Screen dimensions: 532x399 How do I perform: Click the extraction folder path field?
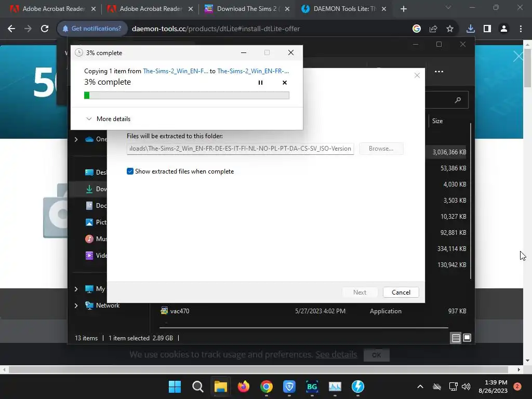pos(240,149)
